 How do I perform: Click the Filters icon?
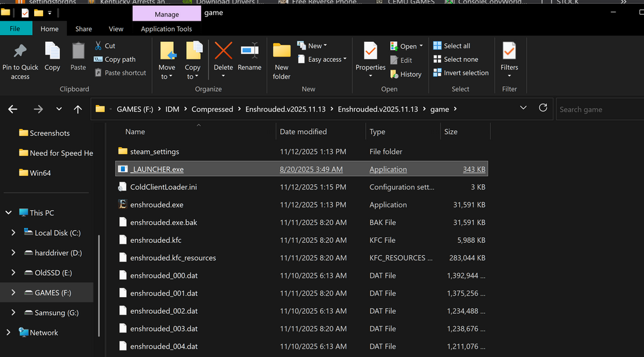[x=509, y=52]
